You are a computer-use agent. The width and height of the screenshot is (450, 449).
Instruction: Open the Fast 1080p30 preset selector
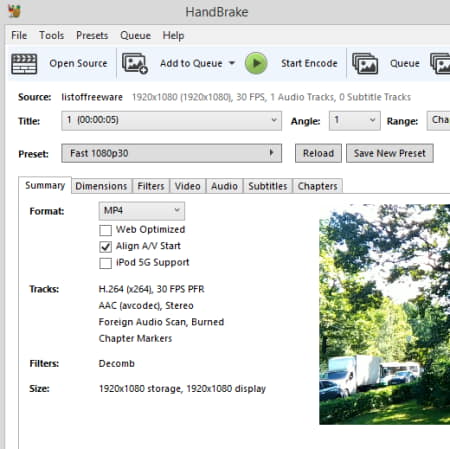click(171, 153)
